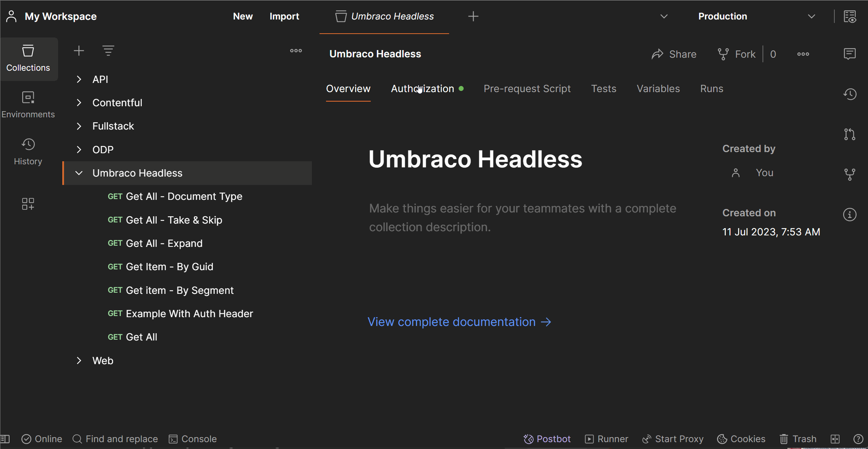Click the creator name You

(x=764, y=173)
